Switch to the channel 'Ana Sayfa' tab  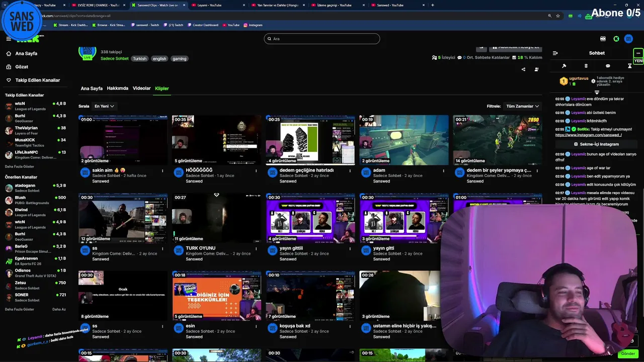coord(92,88)
